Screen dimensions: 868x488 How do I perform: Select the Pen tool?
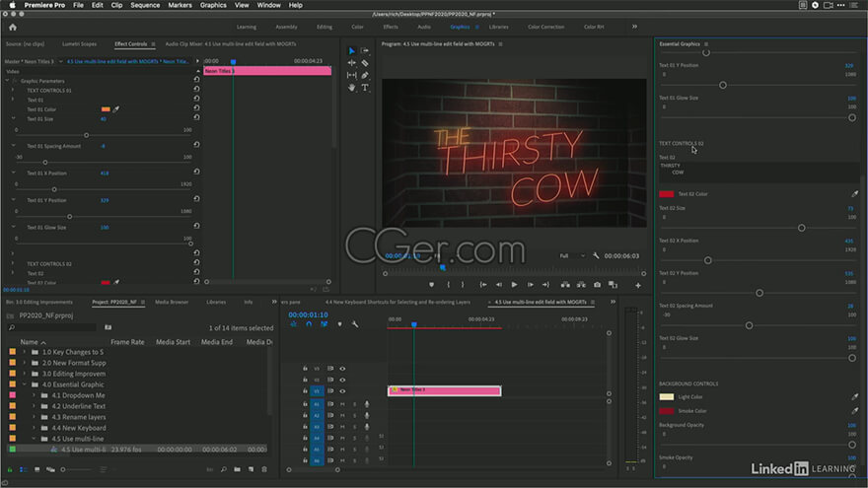point(365,75)
